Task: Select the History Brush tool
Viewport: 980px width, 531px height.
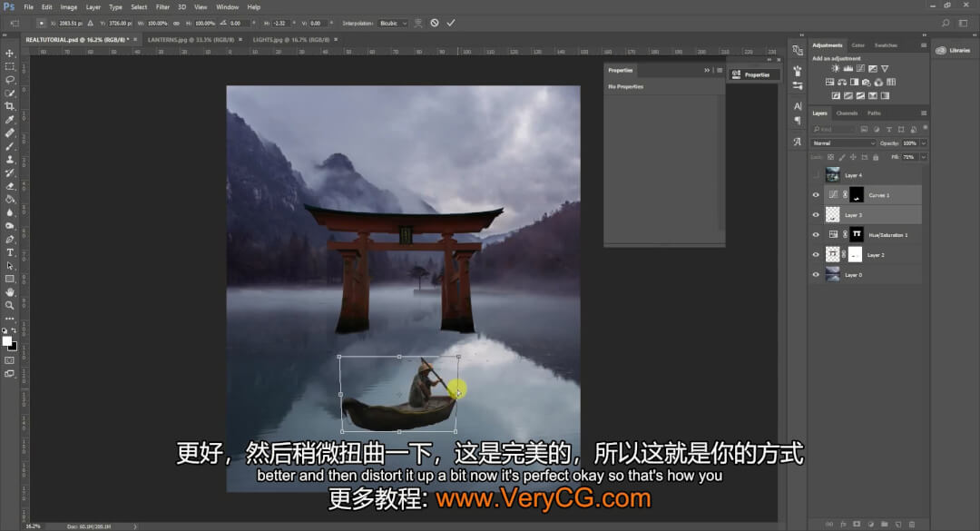Action: (9, 172)
